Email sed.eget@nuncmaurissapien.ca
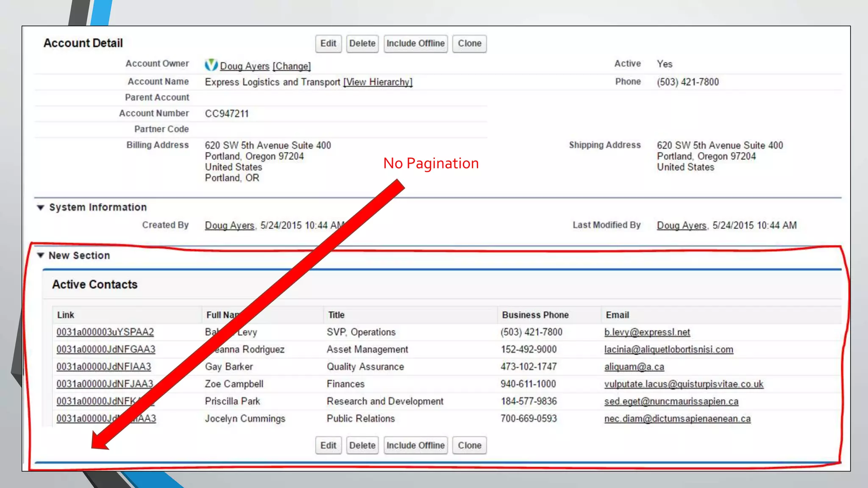This screenshot has width=868, height=488. click(671, 401)
